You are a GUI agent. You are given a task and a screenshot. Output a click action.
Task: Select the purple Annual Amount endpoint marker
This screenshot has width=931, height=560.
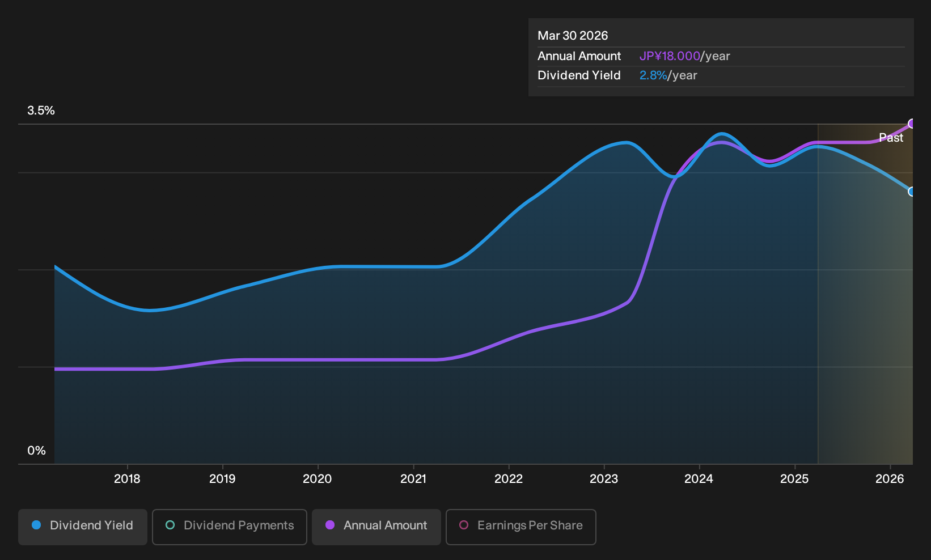coord(912,124)
